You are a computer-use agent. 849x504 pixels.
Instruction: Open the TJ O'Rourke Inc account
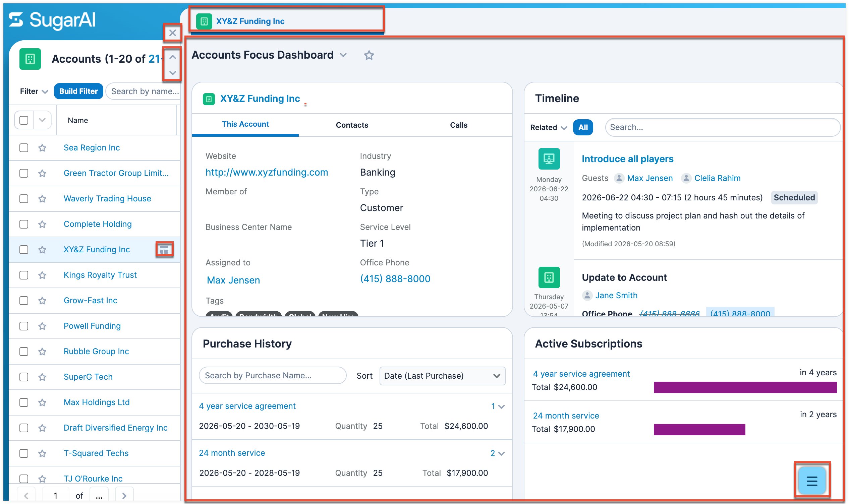93,479
